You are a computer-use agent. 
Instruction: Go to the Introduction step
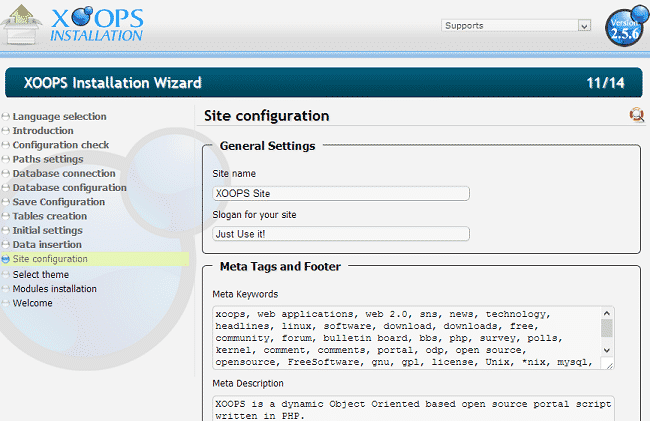[43, 131]
